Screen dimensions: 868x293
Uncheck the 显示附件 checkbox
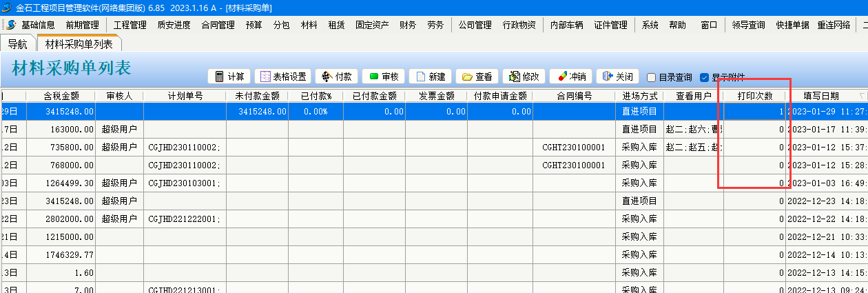[704, 77]
